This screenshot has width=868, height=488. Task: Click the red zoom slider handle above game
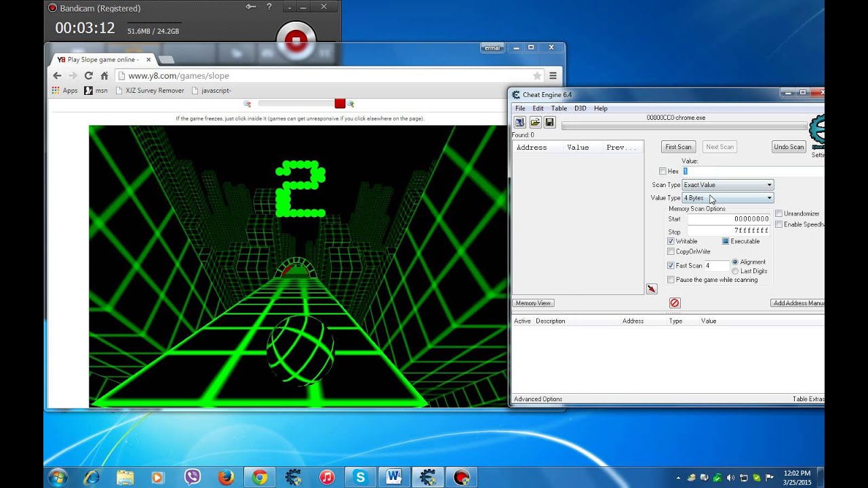340,104
